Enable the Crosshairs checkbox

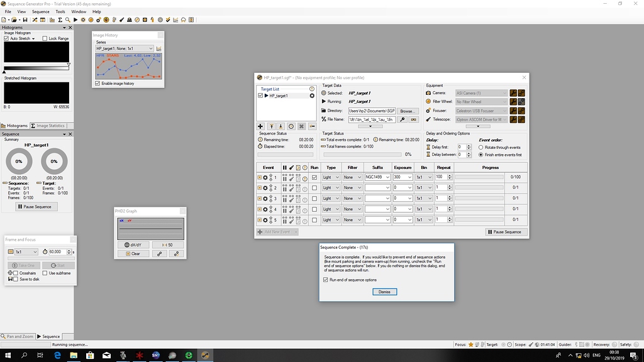pos(16,273)
